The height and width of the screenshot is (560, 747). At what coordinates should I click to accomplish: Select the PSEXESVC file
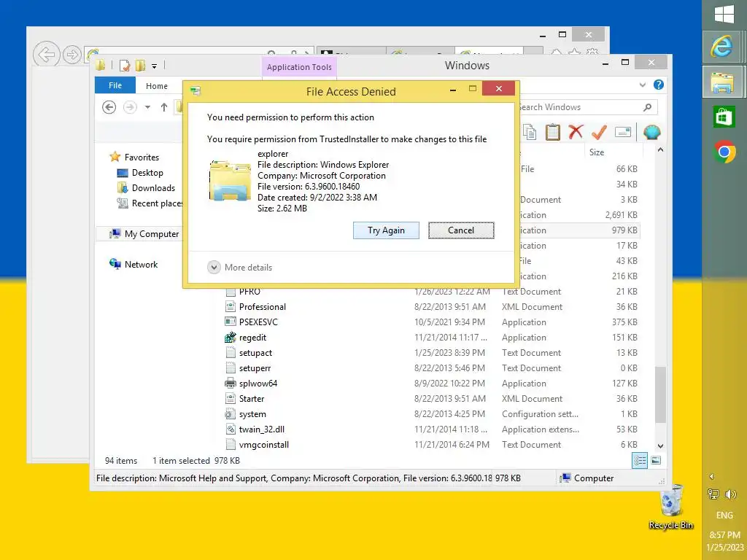point(258,322)
